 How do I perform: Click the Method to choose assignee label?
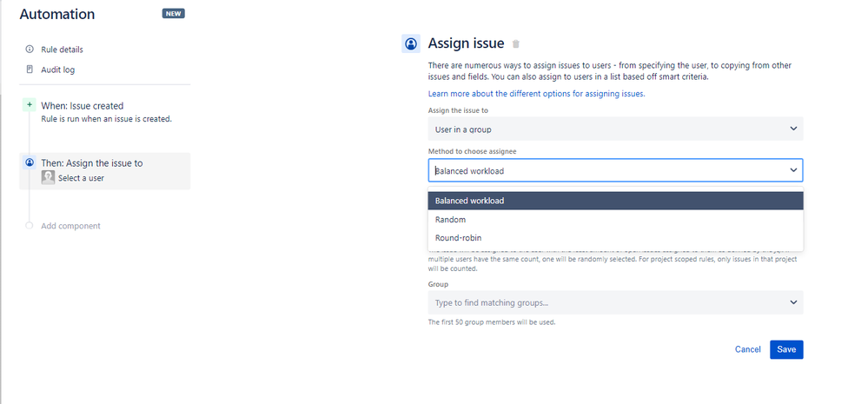(472, 151)
